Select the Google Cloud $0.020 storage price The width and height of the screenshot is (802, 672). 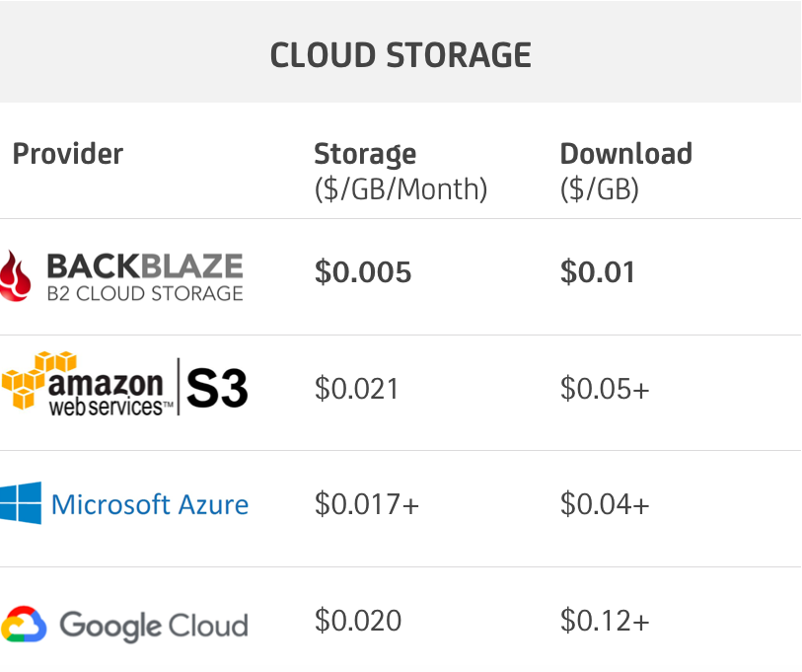pyautogui.click(x=358, y=621)
